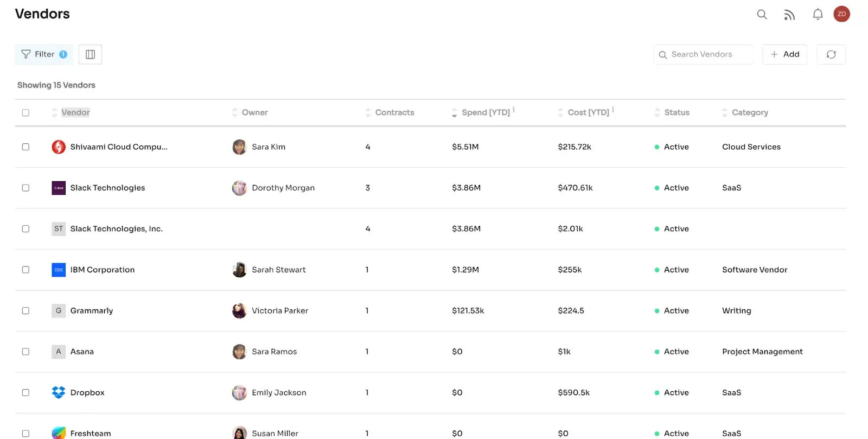
Task: Click the Add vendor button
Action: [x=784, y=54]
